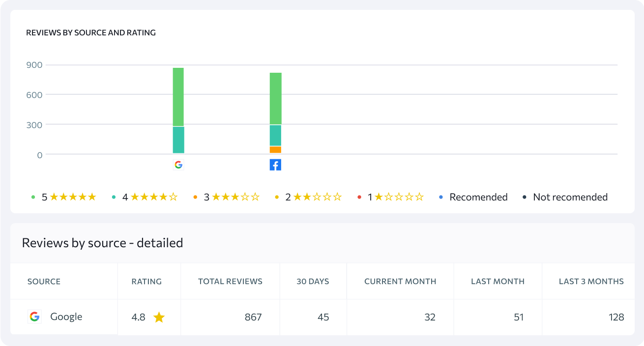Sort by the SOURCE column header
Image resolution: width=644 pixels, height=346 pixels.
click(x=44, y=282)
